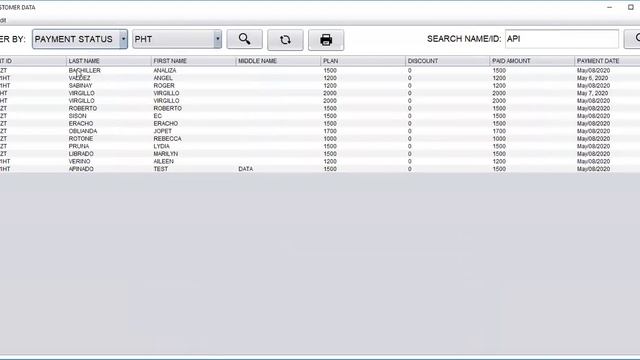Screen dimensions: 640x360
Task: Select the SISON last name cell
Action: 78,116
